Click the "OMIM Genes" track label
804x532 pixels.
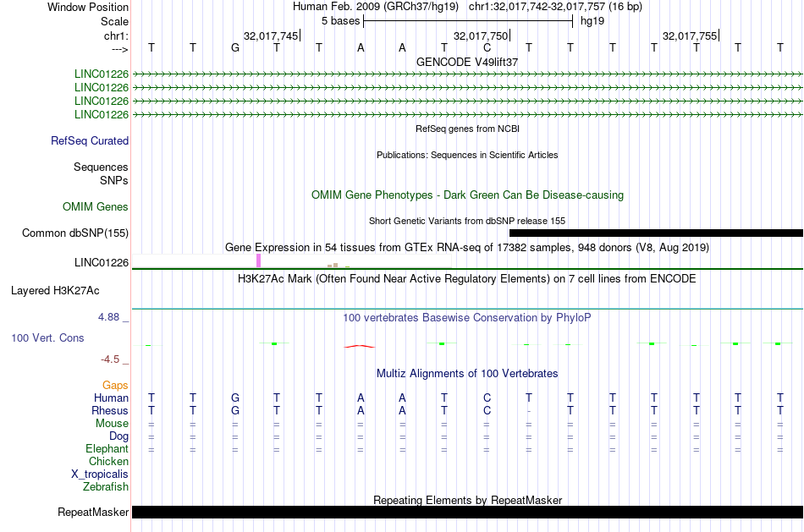click(x=95, y=206)
